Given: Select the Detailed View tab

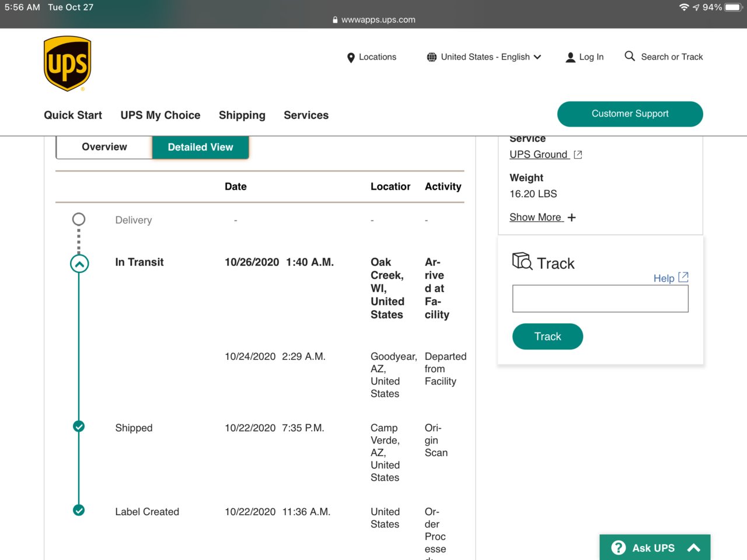Looking at the screenshot, I should (x=201, y=147).
